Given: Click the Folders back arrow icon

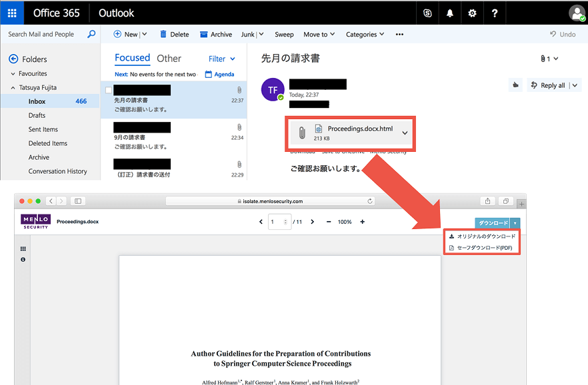Looking at the screenshot, I should point(13,59).
